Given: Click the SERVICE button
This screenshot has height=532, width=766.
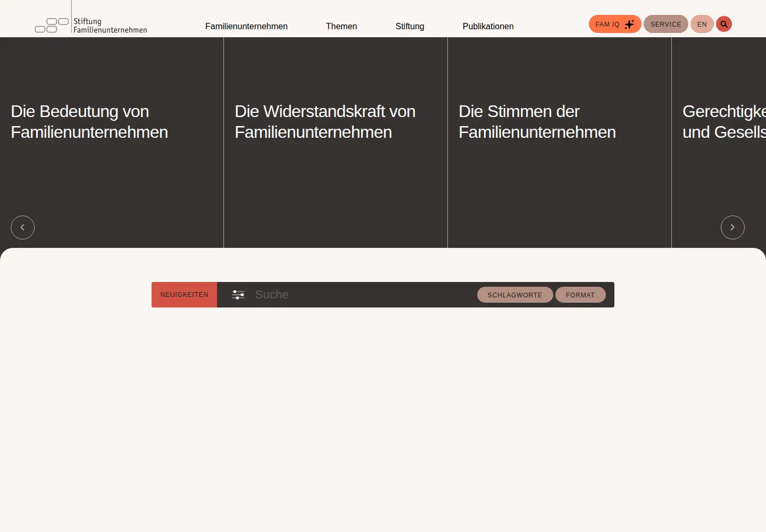Looking at the screenshot, I should point(666,24).
